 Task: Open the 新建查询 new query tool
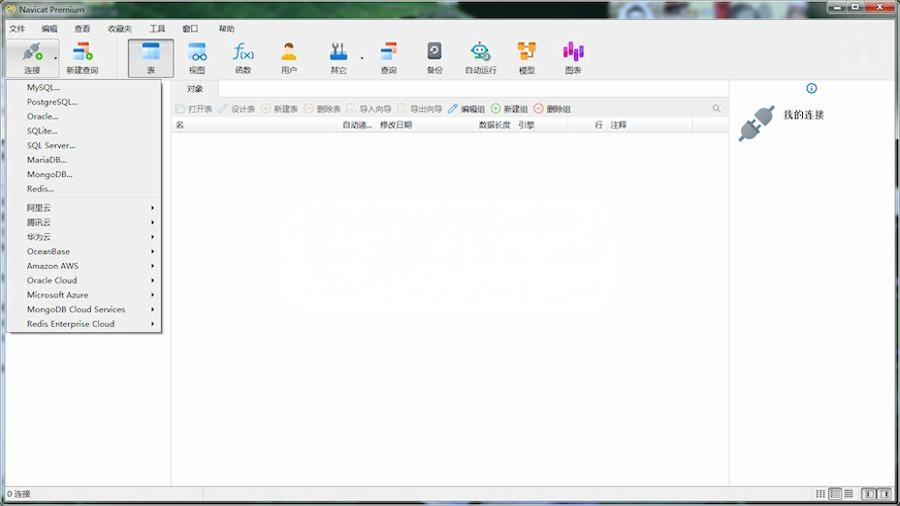(x=82, y=58)
